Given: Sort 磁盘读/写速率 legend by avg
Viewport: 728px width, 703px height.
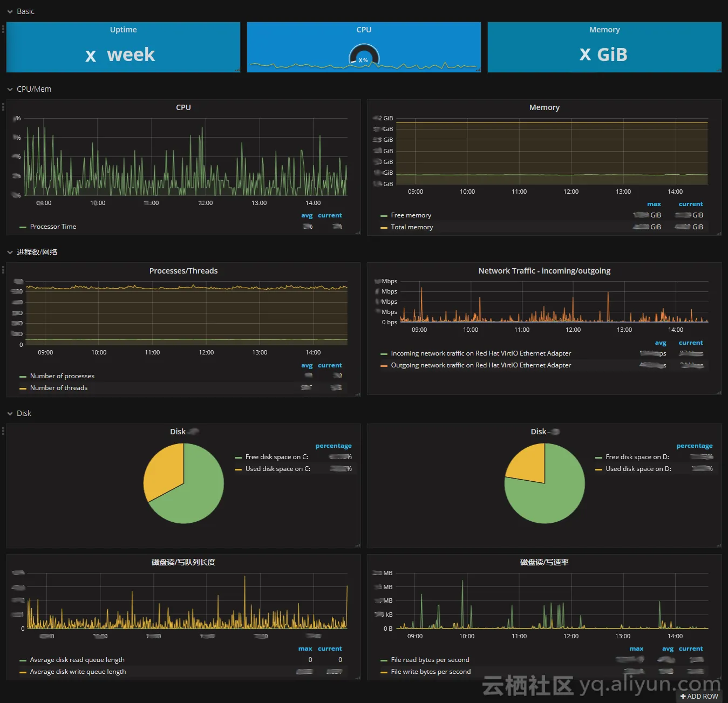Looking at the screenshot, I should point(668,649).
